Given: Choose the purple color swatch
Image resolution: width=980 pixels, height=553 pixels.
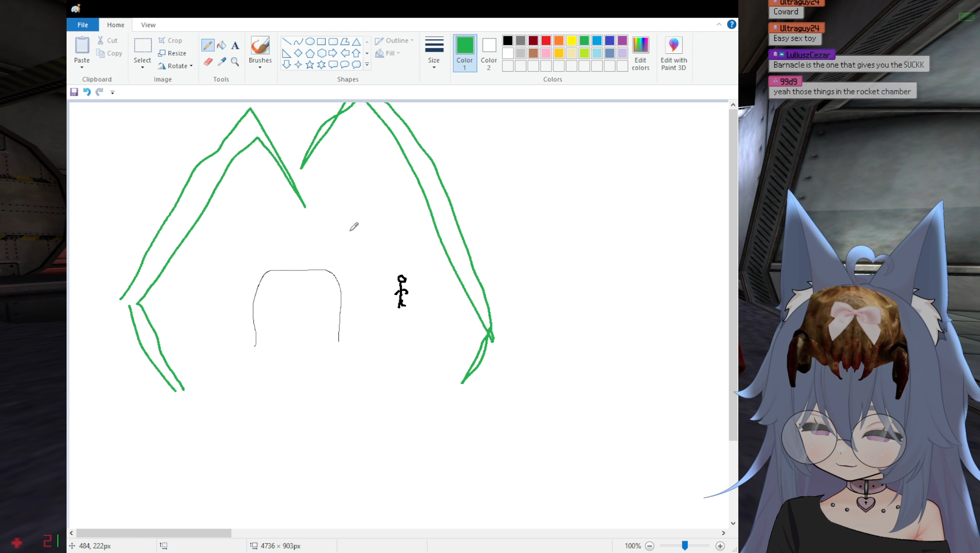Looking at the screenshot, I should pyautogui.click(x=623, y=40).
